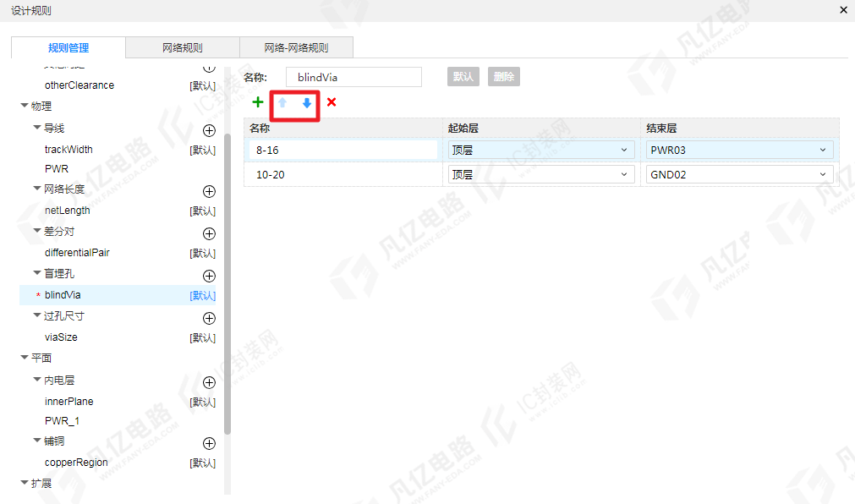
Task: Click the move-down blue arrow icon
Action: pyautogui.click(x=307, y=102)
